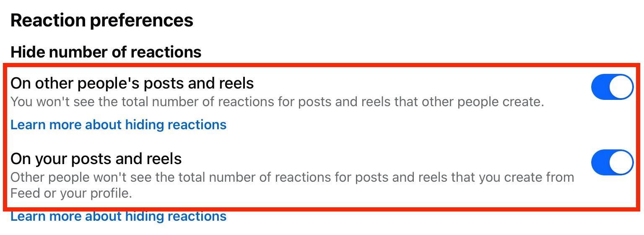
Task: Open 'Learn more about hiding reactions' under other people's posts
Action: click(x=118, y=125)
